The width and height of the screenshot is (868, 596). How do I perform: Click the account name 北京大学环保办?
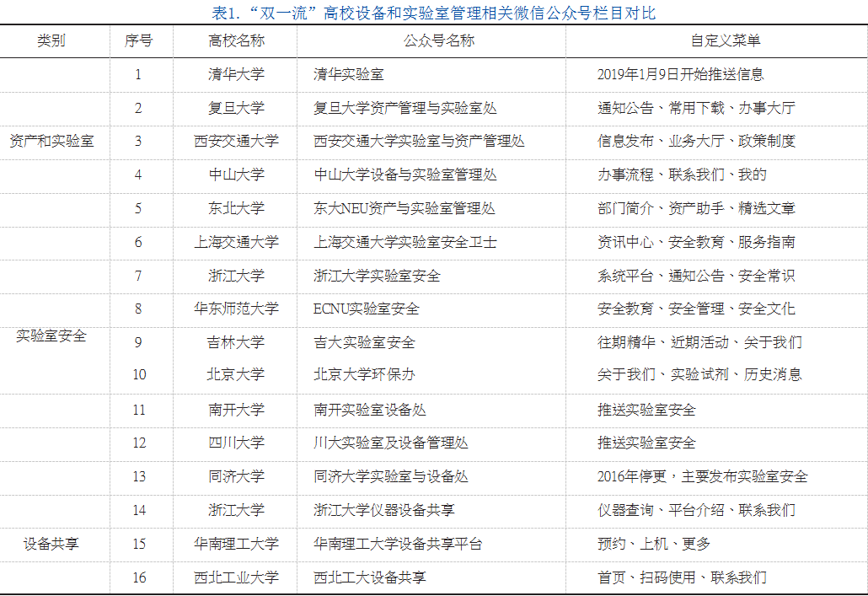coord(364,374)
